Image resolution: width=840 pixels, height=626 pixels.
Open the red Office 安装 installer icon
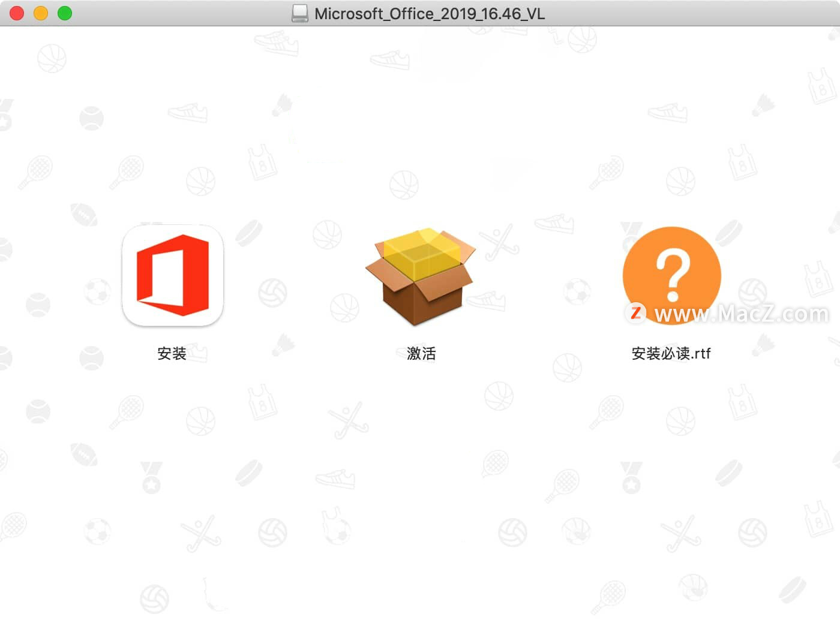172,275
